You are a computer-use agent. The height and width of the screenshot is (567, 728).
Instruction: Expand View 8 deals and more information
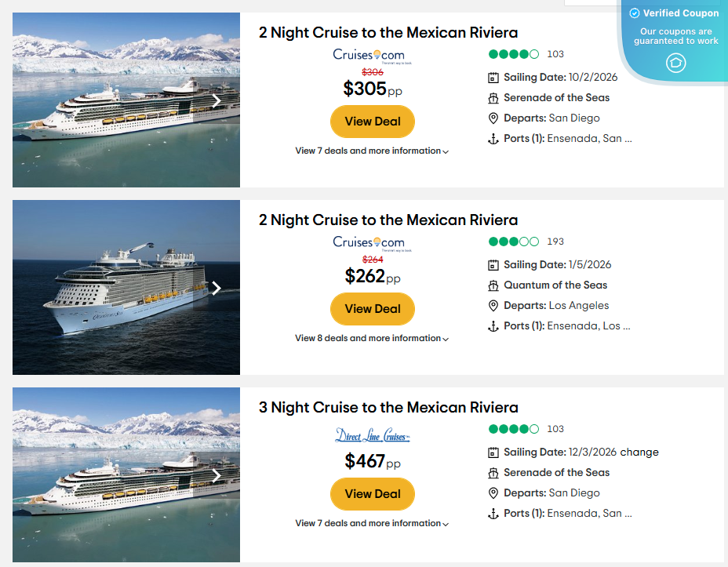[372, 338]
